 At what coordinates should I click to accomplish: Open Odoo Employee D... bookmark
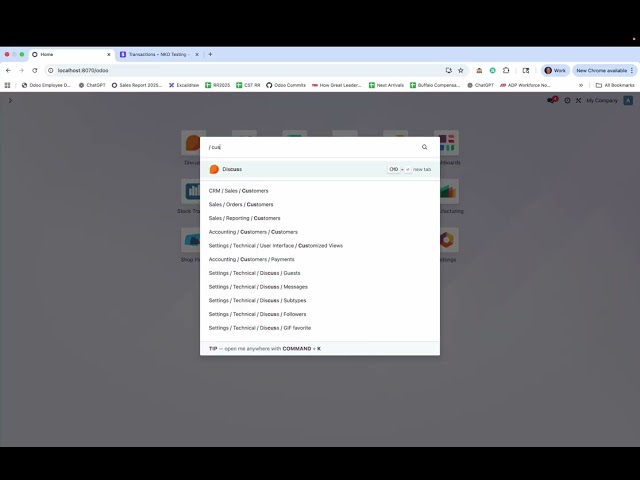tap(46, 85)
